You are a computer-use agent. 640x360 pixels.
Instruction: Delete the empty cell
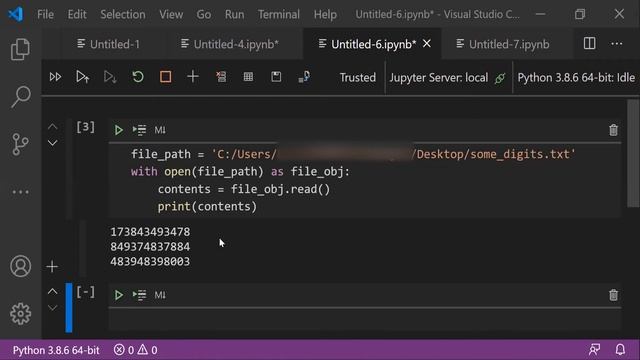click(x=613, y=295)
